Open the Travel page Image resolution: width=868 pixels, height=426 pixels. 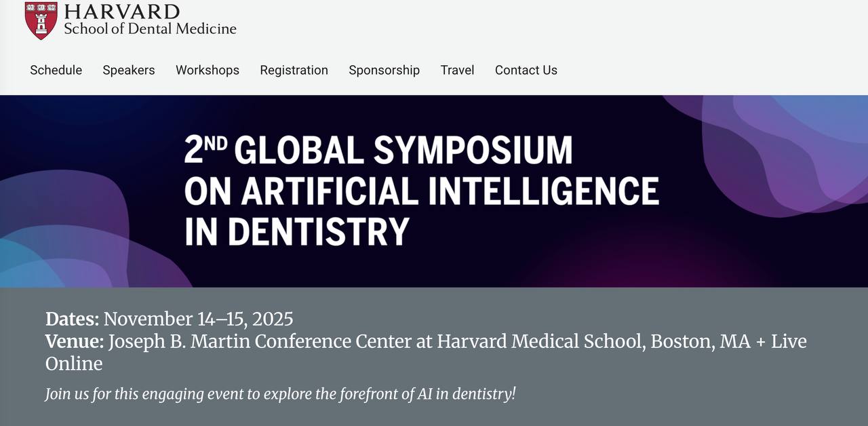457,70
